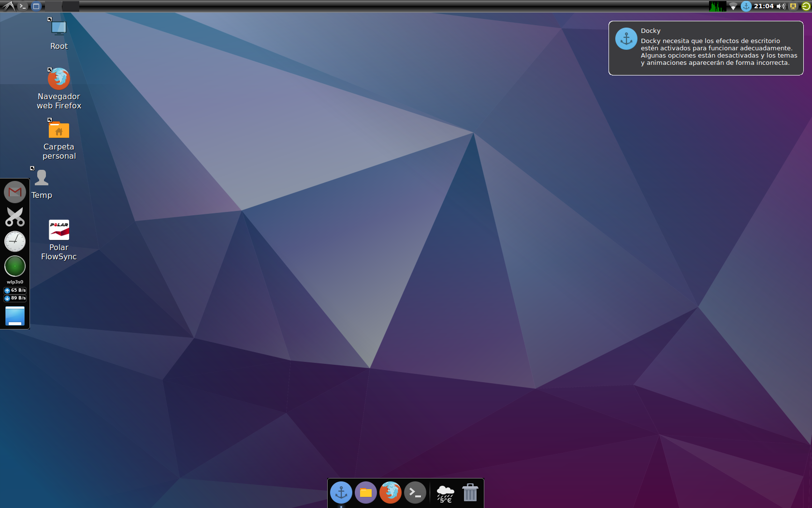
Task: Open the Wi-Fi connections list from the tray
Action: (734, 6)
